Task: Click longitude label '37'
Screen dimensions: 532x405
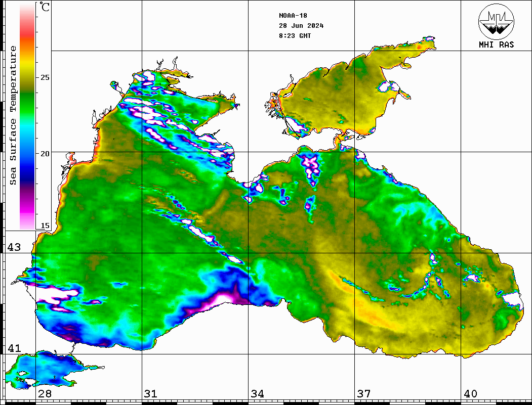Action: click(364, 394)
